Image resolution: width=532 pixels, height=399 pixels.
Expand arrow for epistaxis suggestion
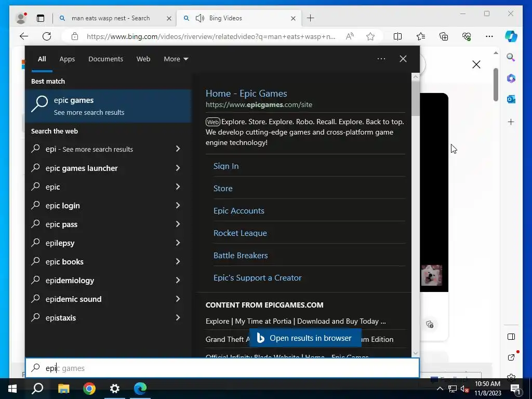click(x=178, y=317)
